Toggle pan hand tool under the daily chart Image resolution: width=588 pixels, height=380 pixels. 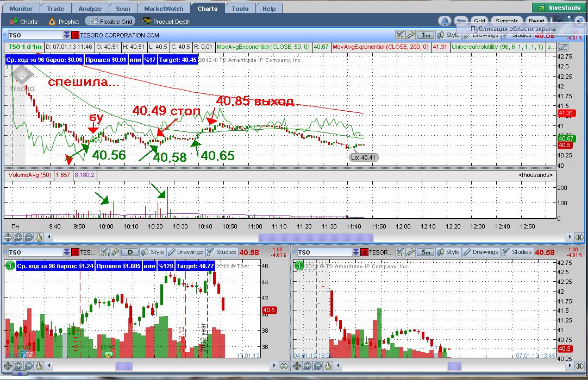39,366
